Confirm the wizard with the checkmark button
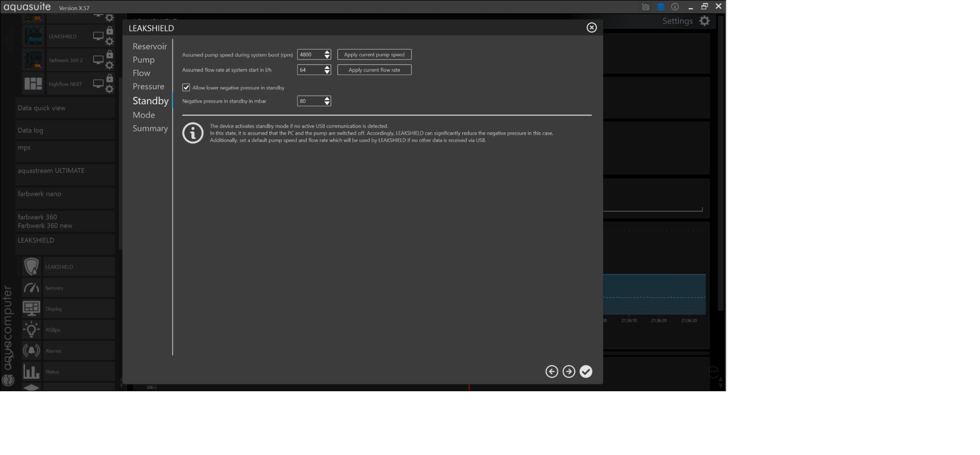The height and width of the screenshot is (455, 980). coord(586,372)
